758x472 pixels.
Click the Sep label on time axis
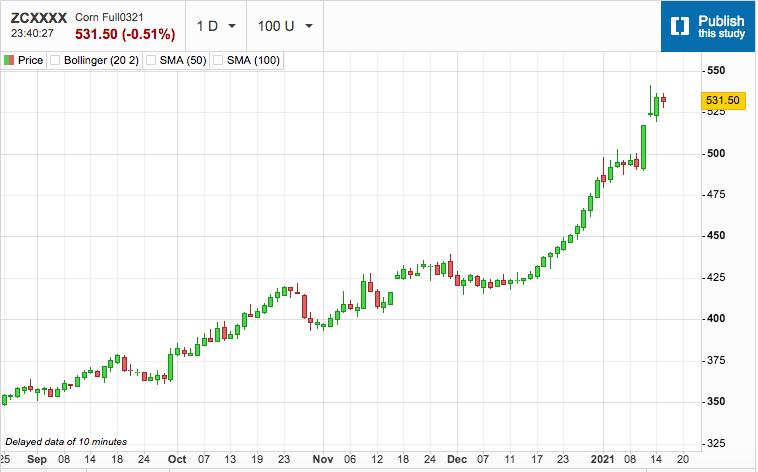click(37, 459)
